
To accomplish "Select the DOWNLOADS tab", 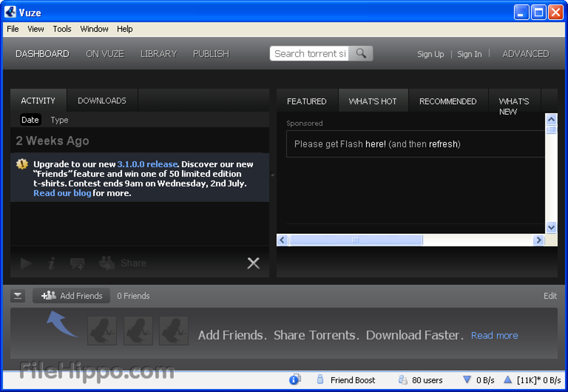I will [102, 100].
